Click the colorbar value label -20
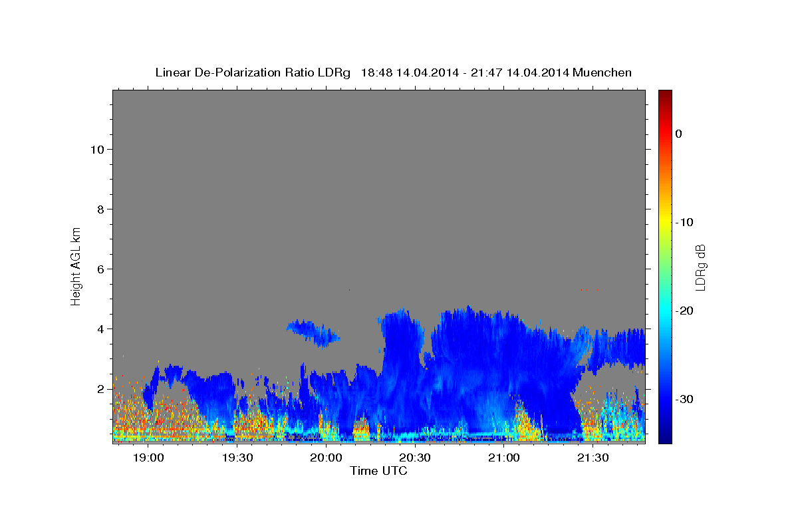This screenshot has width=798, height=532. [685, 311]
